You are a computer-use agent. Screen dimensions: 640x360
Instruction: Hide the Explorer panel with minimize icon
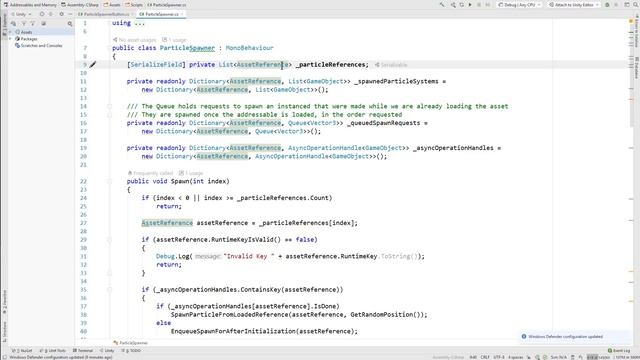[70, 14]
